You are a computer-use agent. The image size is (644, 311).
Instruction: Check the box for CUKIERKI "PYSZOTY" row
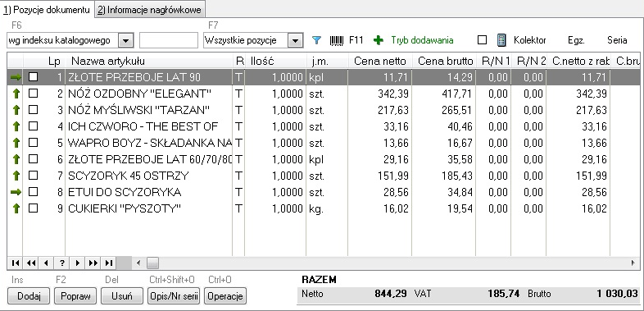(33, 208)
